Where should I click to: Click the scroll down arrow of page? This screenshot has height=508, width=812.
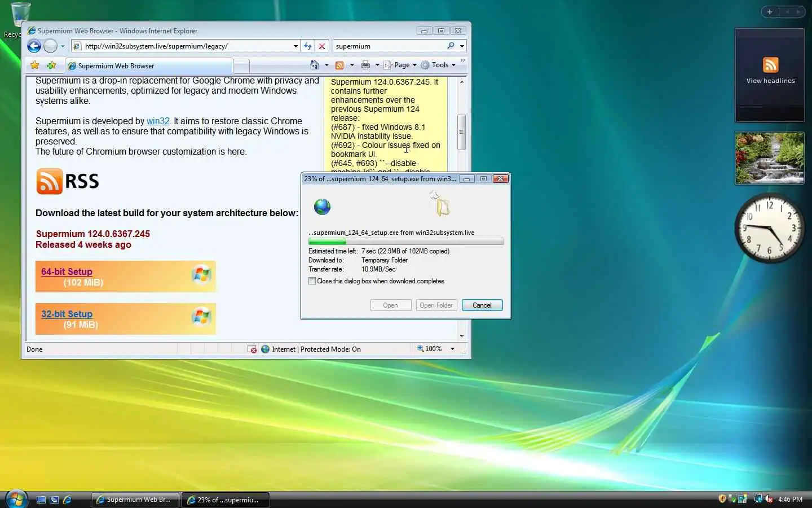(x=462, y=336)
